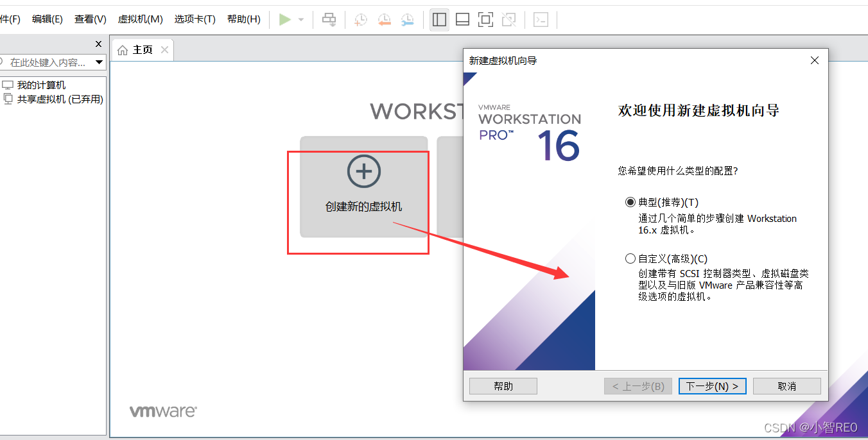Viewport: 868px width, 440px height.
Task: Open the 编辑(E) menu
Action: [48, 19]
